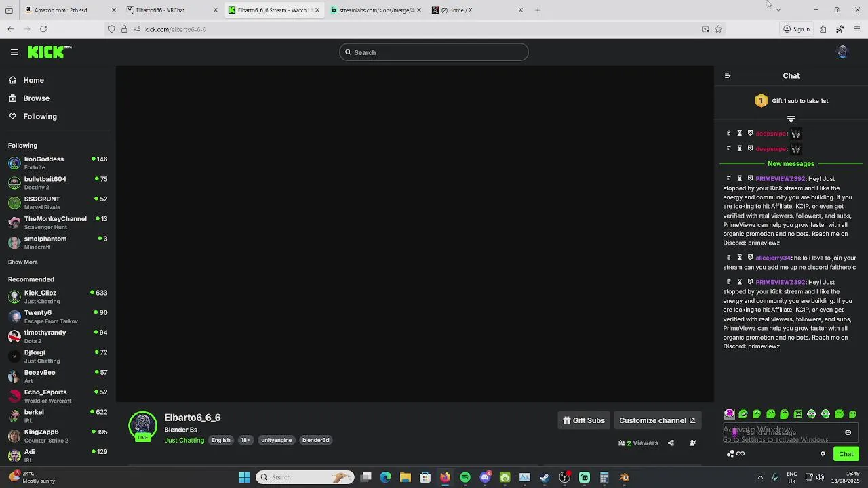868x488 pixels.
Task: Open Echo_Esports recommended channel
Action: [x=58, y=396]
